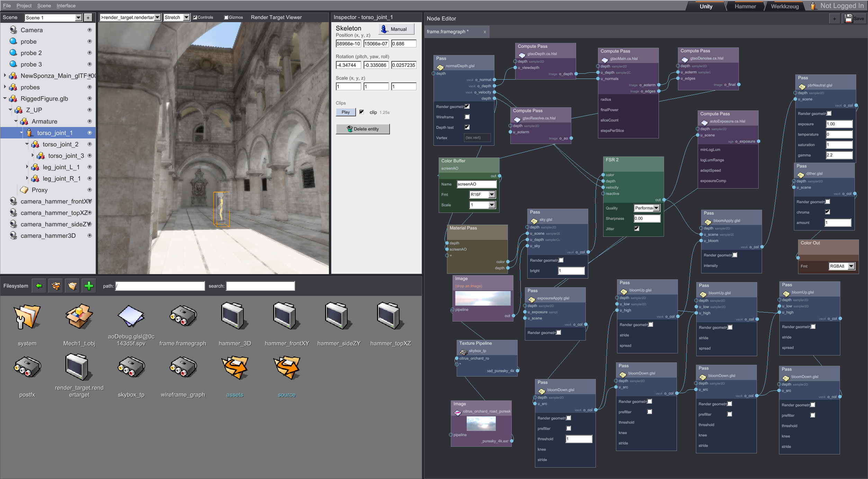Click the Play clip button
Viewport: 868px width, 479px height.
coord(346,112)
